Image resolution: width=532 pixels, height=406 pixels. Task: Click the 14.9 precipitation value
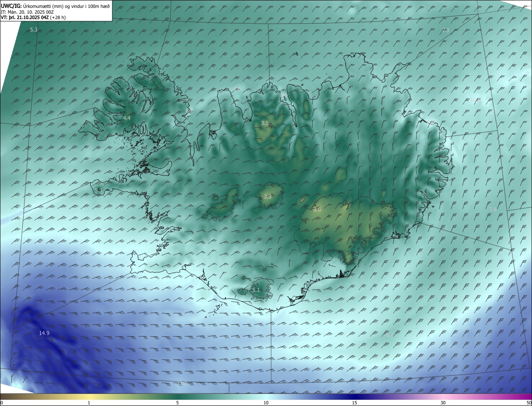coord(44,333)
